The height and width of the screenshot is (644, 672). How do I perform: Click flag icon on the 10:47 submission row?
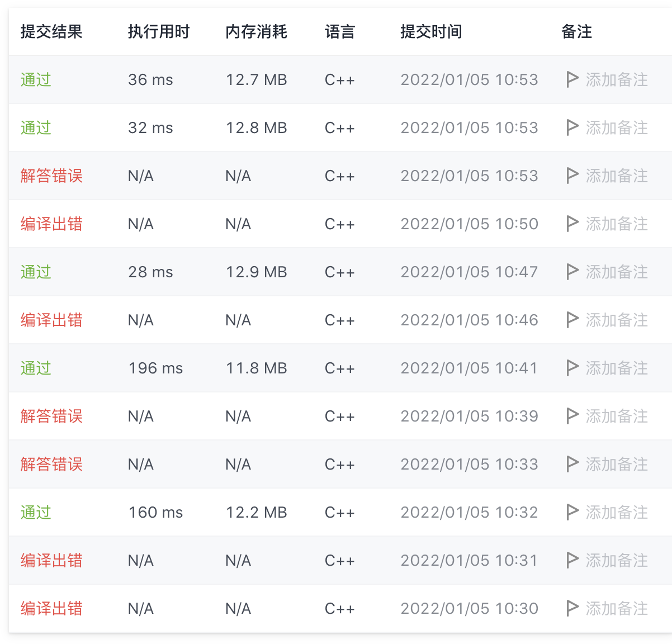[x=572, y=272]
